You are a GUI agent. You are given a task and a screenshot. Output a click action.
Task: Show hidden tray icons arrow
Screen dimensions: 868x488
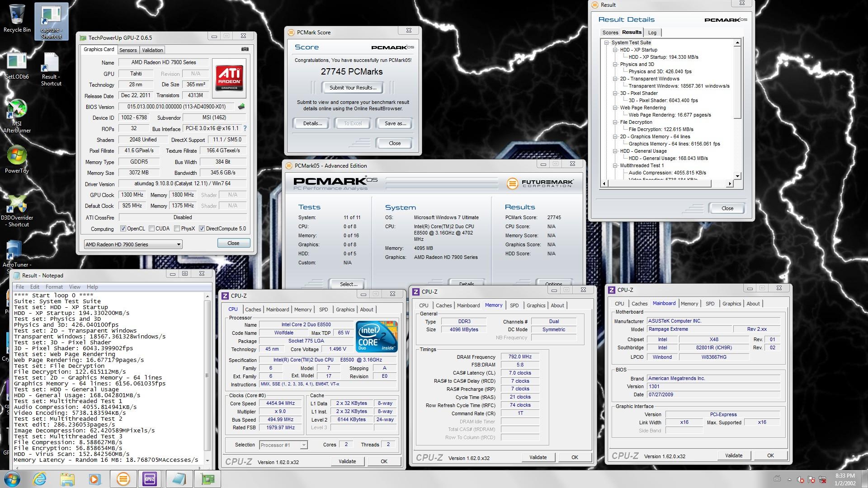pyautogui.click(x=789, y=479)
